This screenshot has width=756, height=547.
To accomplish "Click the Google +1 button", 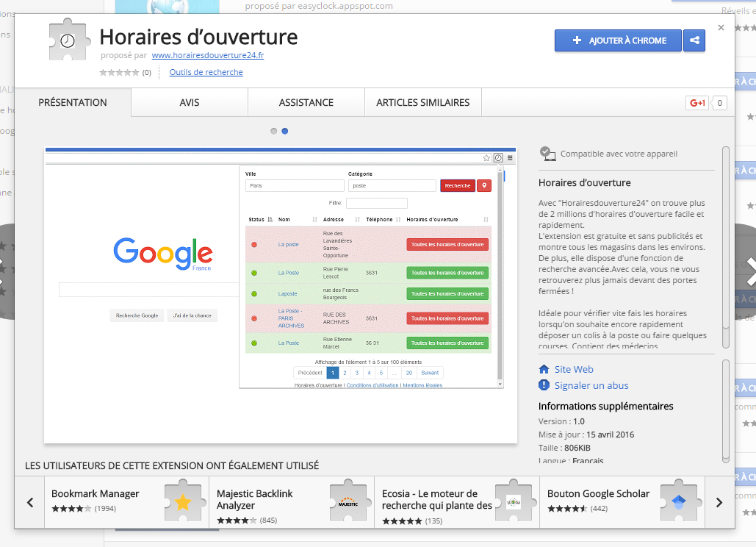I will 696,103.
